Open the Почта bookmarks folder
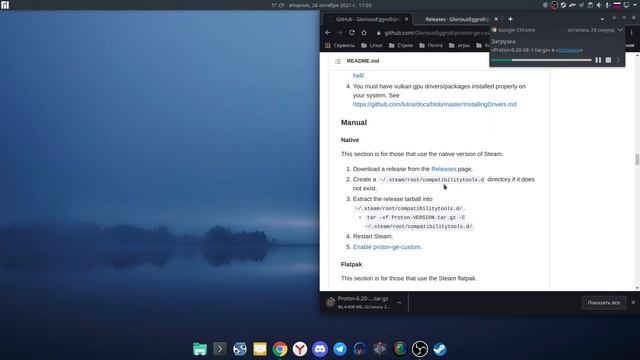 (431, 45)
